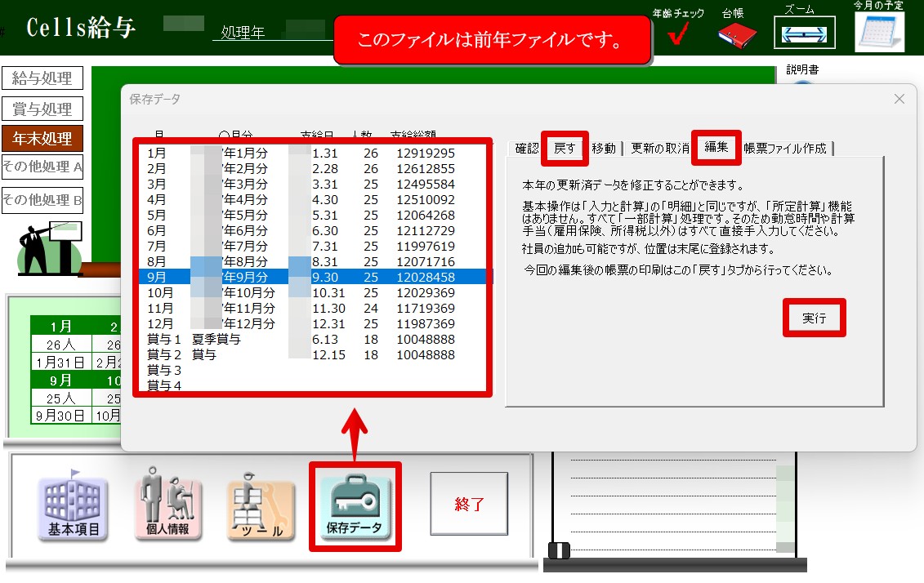Image resolution: width=924 pixels, height=583 pixels.
Task: Select the 8月 row totaling 12071716
Action: click(x=312, y=262)
